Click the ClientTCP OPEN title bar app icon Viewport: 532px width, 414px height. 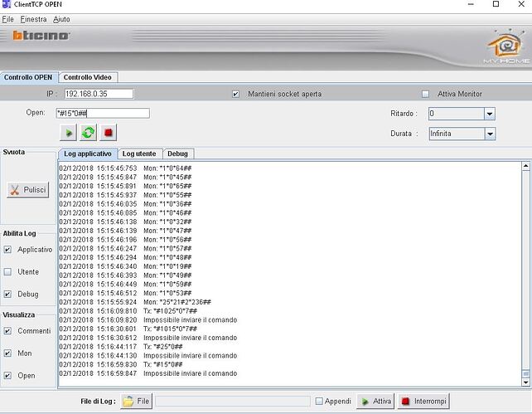[6, 4]
